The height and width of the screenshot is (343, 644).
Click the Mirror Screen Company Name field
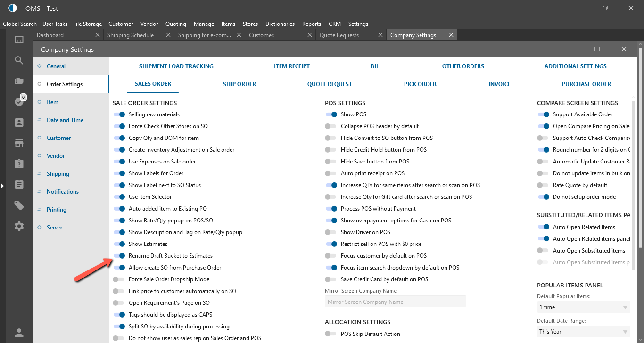pos(395,302)
